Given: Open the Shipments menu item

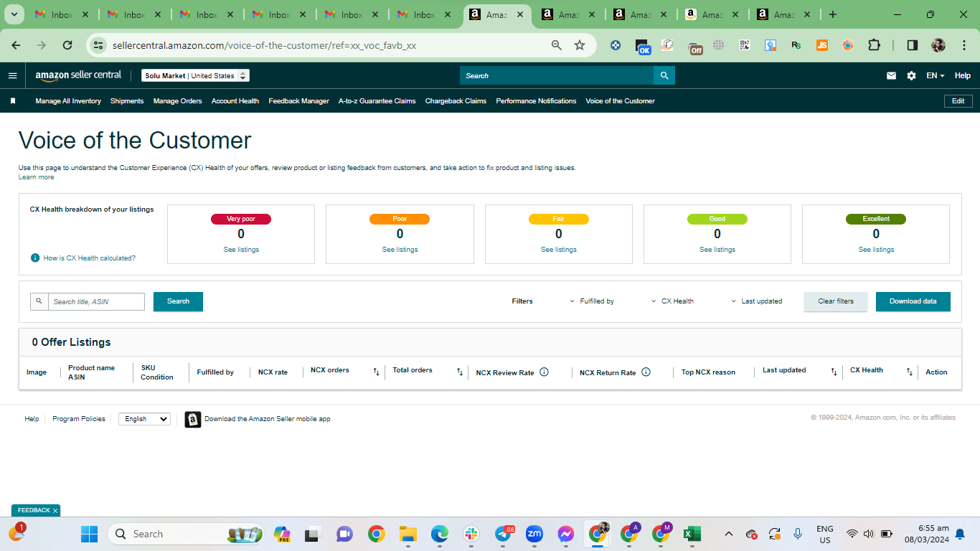Looking at the screenshot, I should pos(127,101).
